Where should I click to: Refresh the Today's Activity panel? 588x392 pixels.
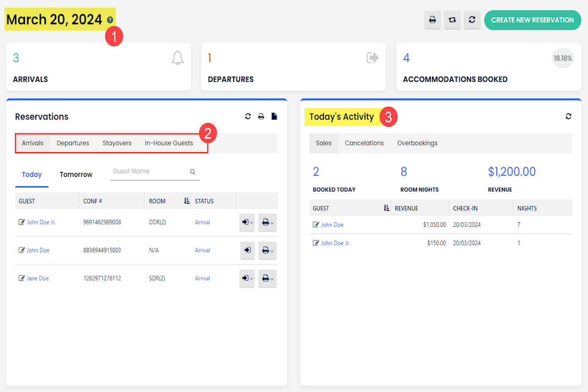(x=569, y=116)
